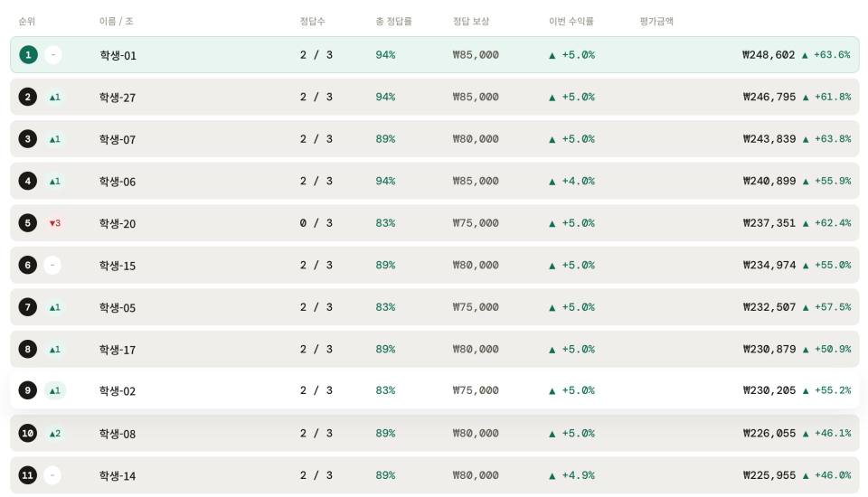Open 학생-27 name link
Screen dimensions: 868x497
(118, 98)
